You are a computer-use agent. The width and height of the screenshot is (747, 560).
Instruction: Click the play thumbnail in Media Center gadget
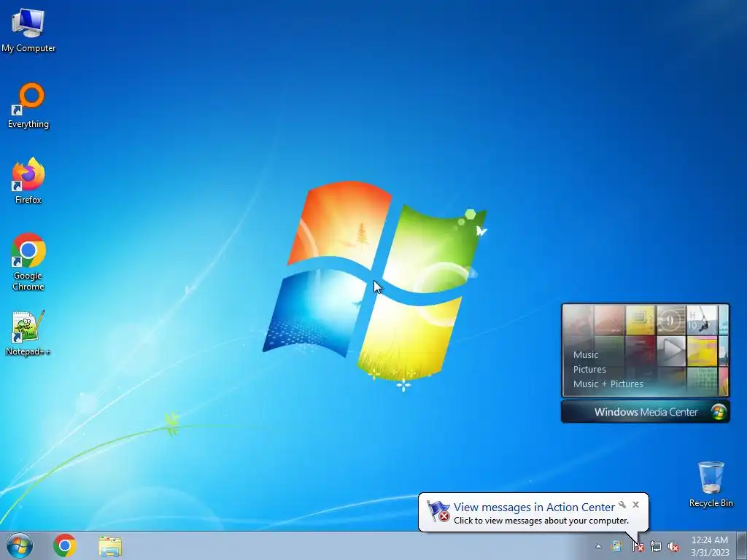point(671,351)
